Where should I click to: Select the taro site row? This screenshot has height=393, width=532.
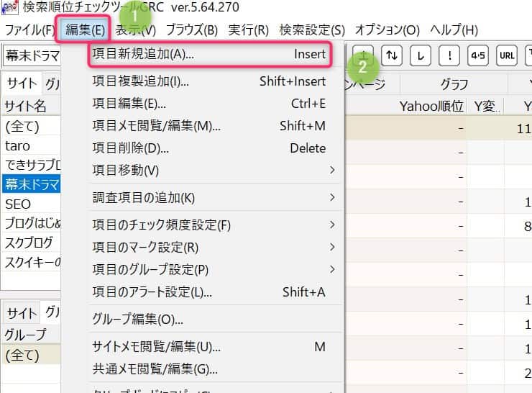tap(31, 146)
